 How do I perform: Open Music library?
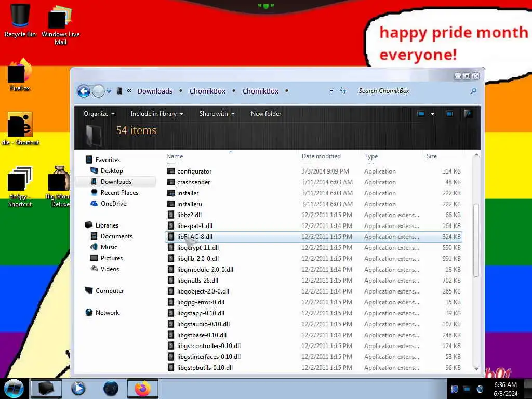click(x=109, y=247)
